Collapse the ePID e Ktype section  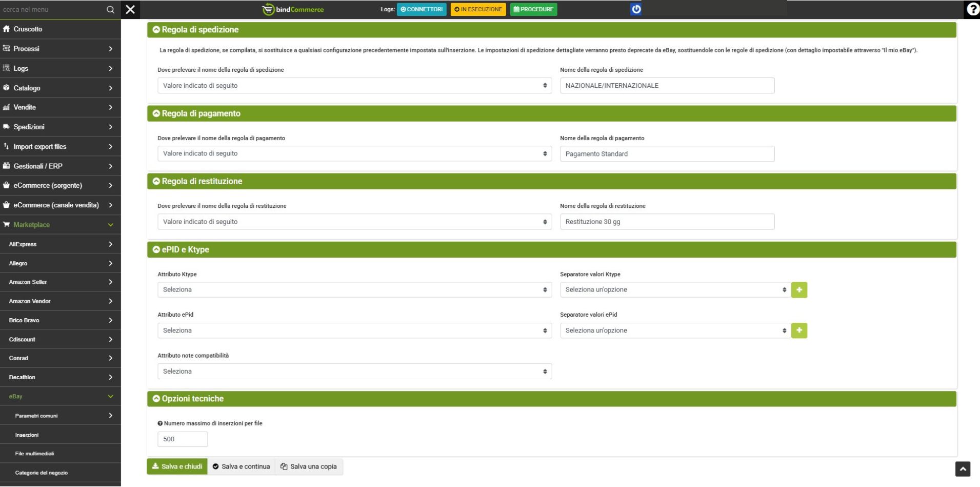pos(156,249)
